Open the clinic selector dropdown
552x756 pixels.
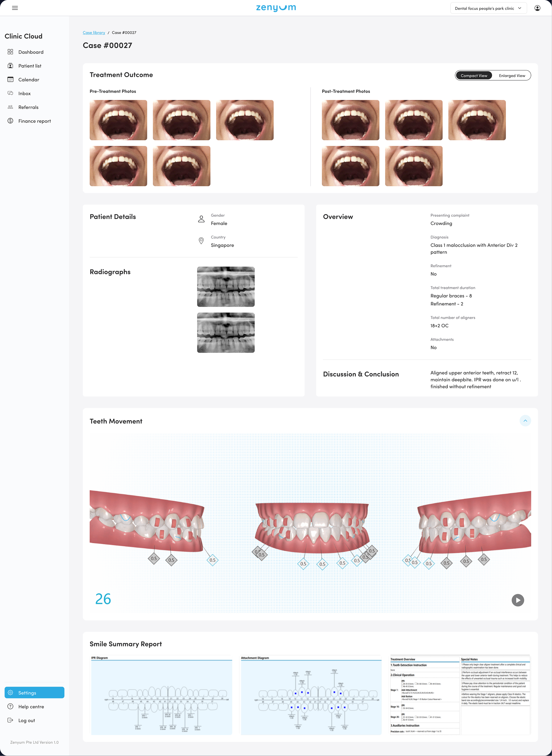[488, 8]
